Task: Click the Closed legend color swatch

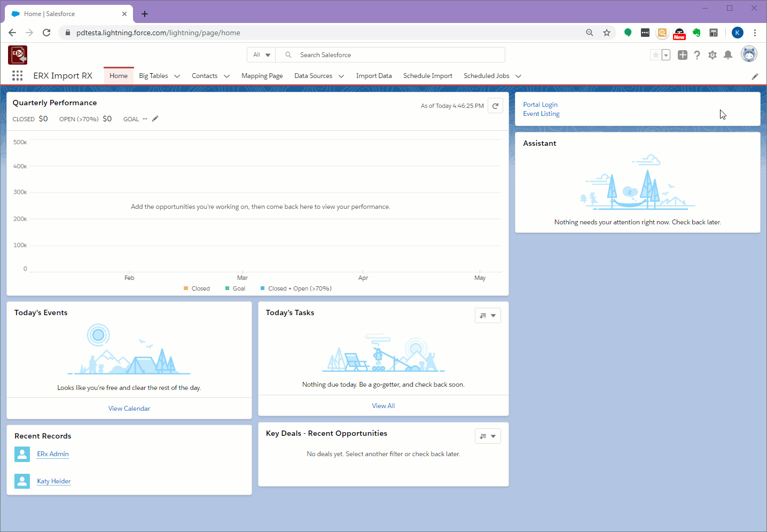Action: (186, 288)
